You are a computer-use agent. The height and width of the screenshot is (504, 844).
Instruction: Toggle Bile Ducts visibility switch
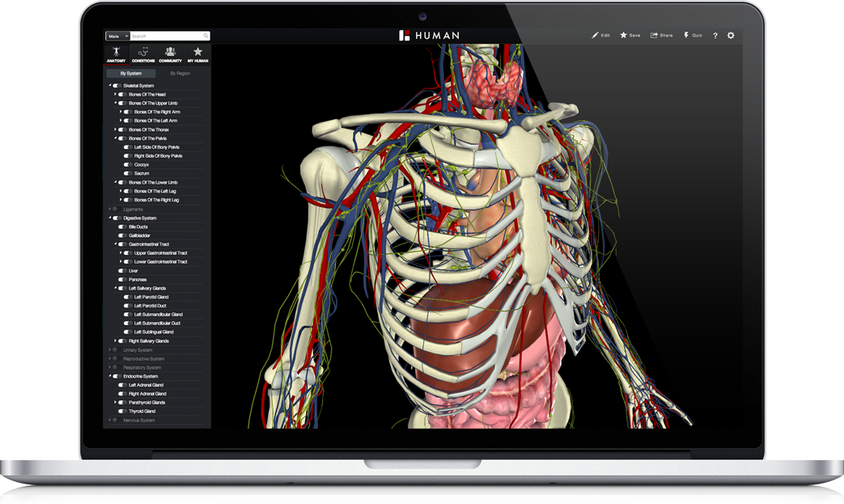(x=122, y=227)
